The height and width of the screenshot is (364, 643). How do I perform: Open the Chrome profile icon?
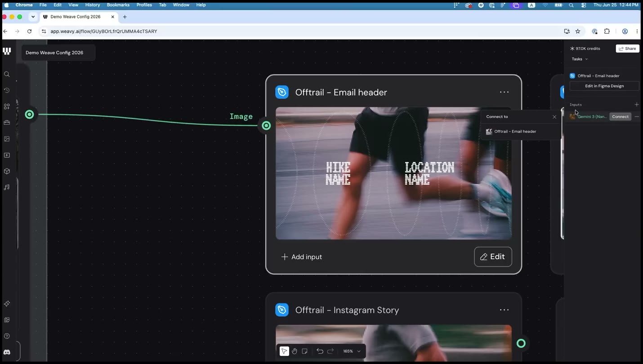pos(625,31)
